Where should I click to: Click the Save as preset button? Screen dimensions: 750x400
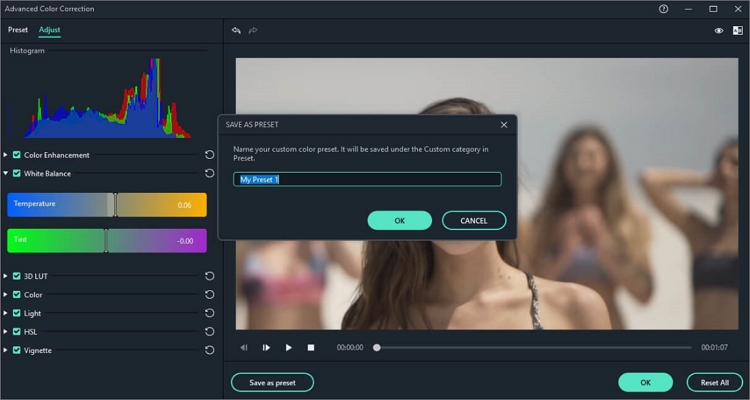[x=272, y=383]
